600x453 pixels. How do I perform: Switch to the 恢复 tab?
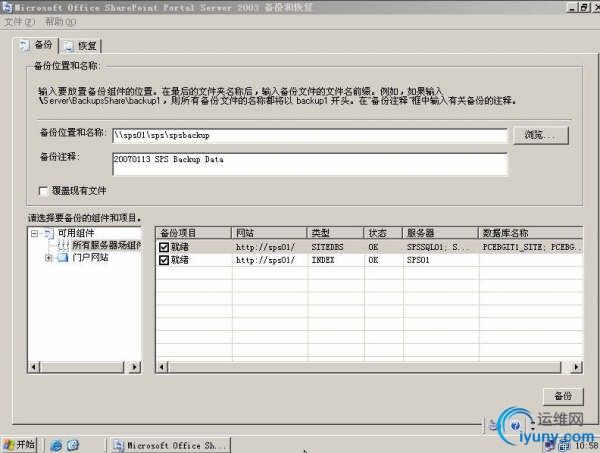coord(81,46)
